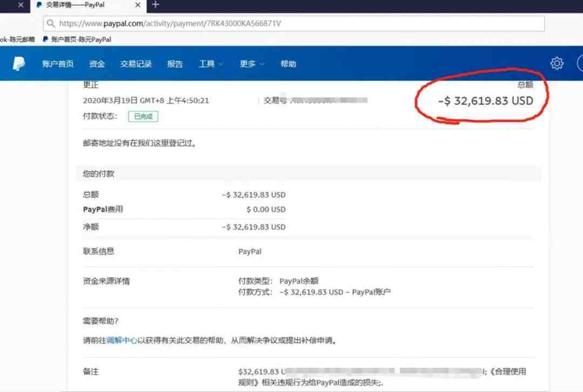Image resolution: width=583 pixels, height=392 pixels.
Task: Open a new browser tab with the plus icon
Action: click(x=155, y=4)
